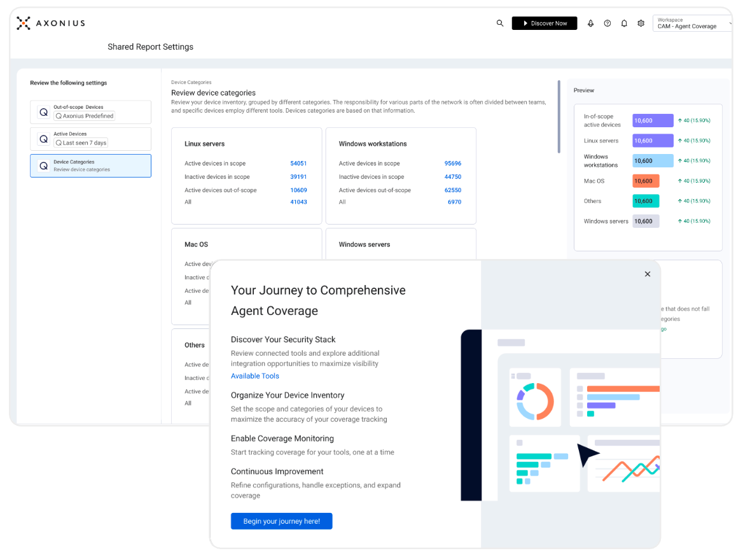This screenshot has width=743, height=560.
Task: Open Windows workstations active count 95696
Action: (452, 163)
